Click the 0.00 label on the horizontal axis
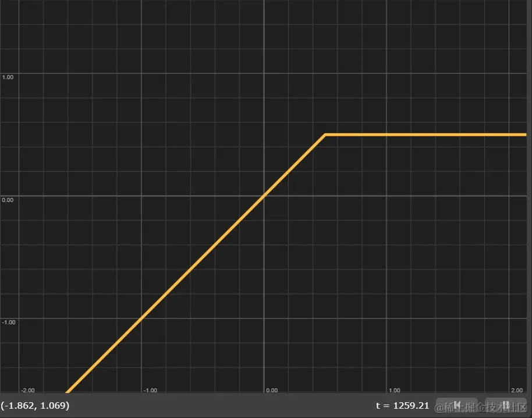The width and height of the screenshot is (532, 418). tap(272, 391)
